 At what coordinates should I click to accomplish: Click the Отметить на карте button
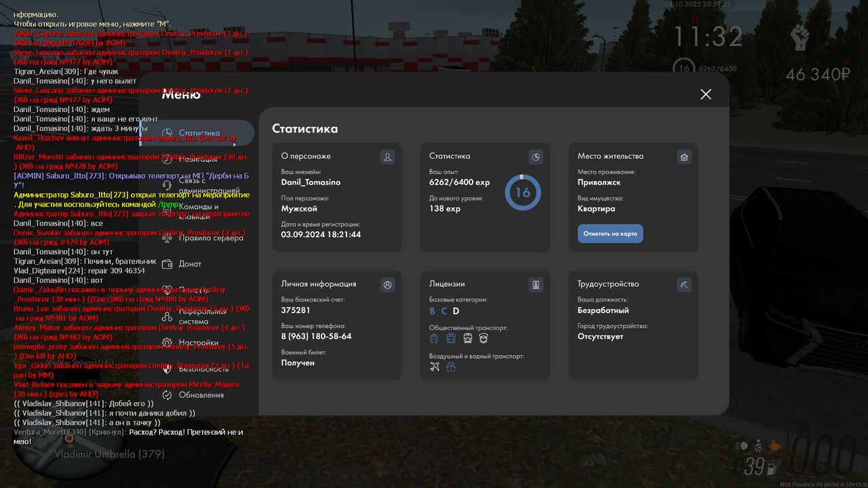(x=610, y=234)
